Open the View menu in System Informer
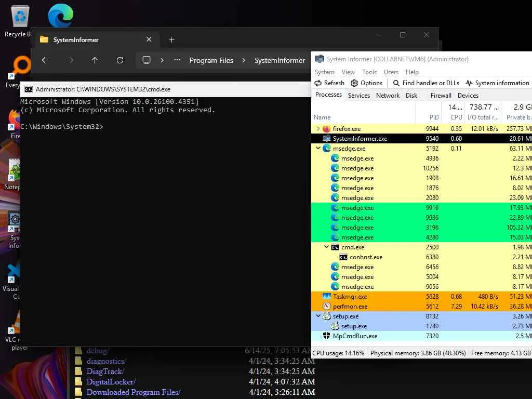 (348, 72)
